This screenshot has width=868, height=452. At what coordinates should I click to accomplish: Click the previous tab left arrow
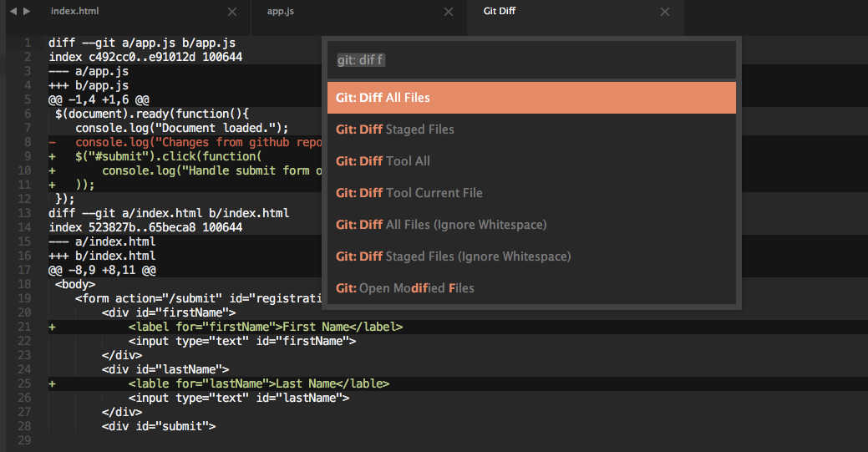[13, 11]
